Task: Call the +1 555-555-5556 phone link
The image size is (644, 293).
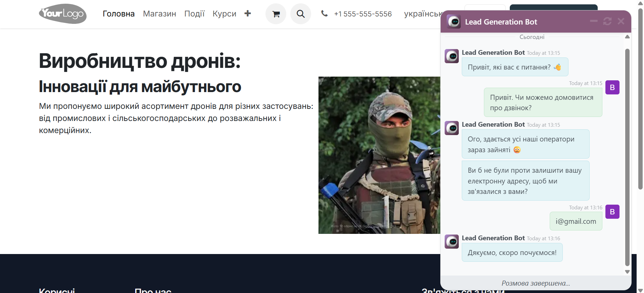Action: (363, 14)
